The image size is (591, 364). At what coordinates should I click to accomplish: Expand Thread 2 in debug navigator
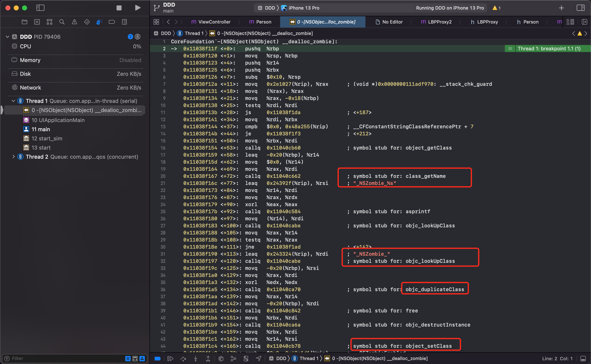pos(14,157)
